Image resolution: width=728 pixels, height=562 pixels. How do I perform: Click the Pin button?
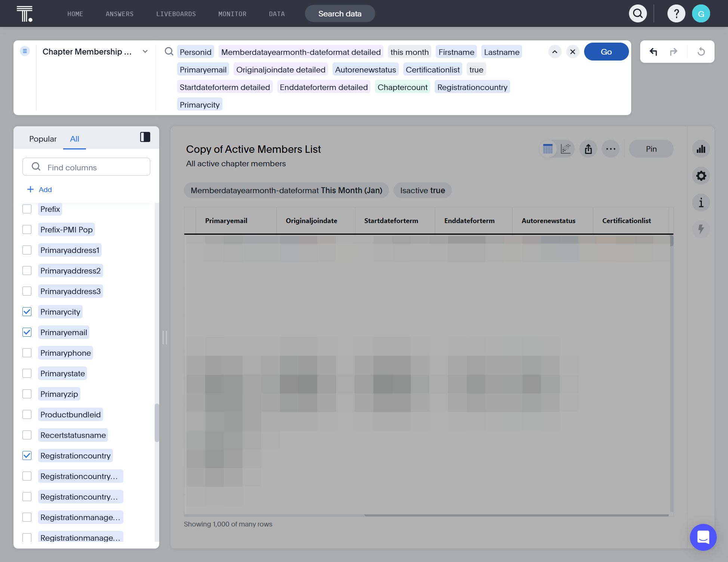(651, 149)
